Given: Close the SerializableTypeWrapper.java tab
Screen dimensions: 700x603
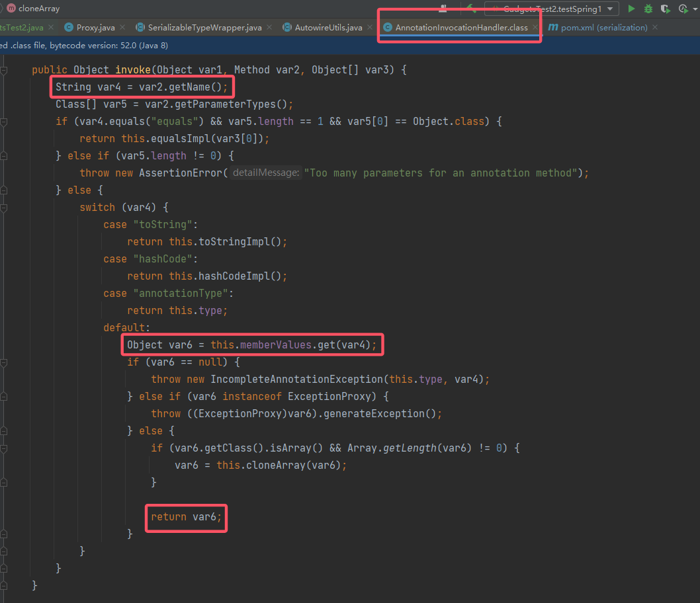Looking at the screenshot, I should tap(269, 28).
